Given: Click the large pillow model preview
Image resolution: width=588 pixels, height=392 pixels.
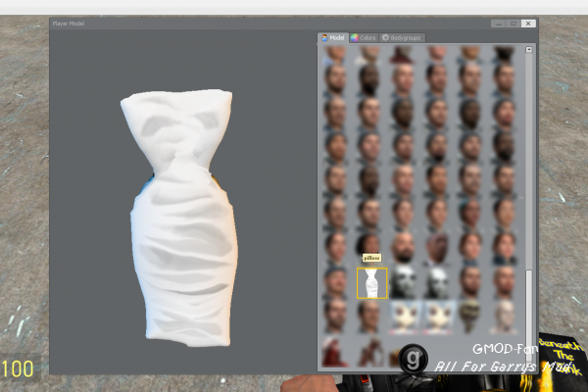Looking at the screenshot, I should pos(183,218).
